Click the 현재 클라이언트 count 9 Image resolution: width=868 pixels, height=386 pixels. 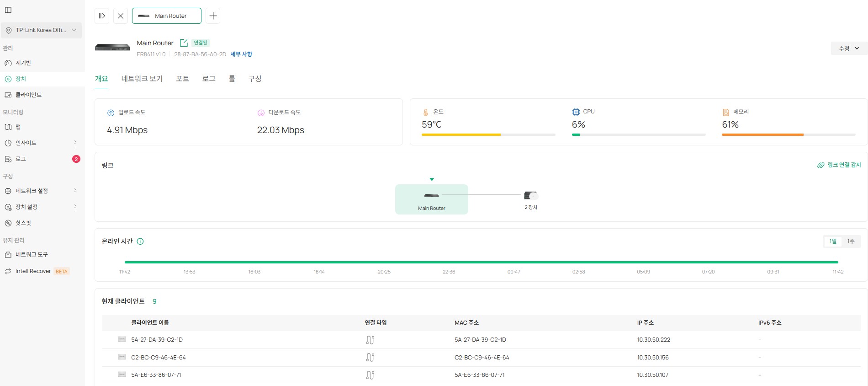point(154,301)
